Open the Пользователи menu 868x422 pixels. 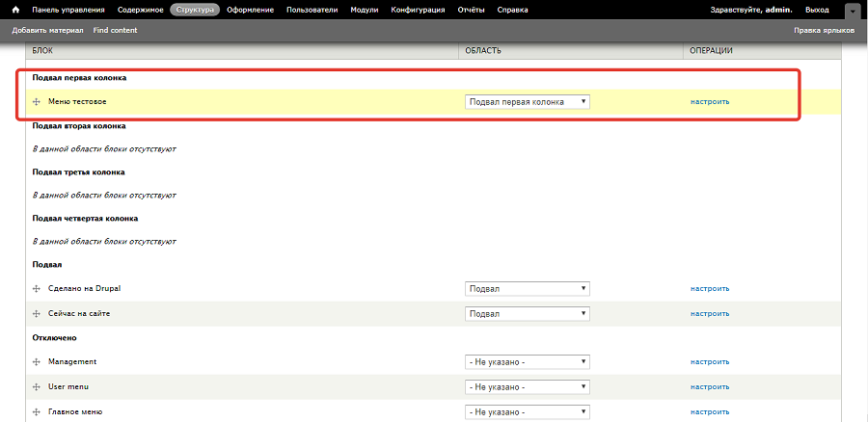click(312, 10)
